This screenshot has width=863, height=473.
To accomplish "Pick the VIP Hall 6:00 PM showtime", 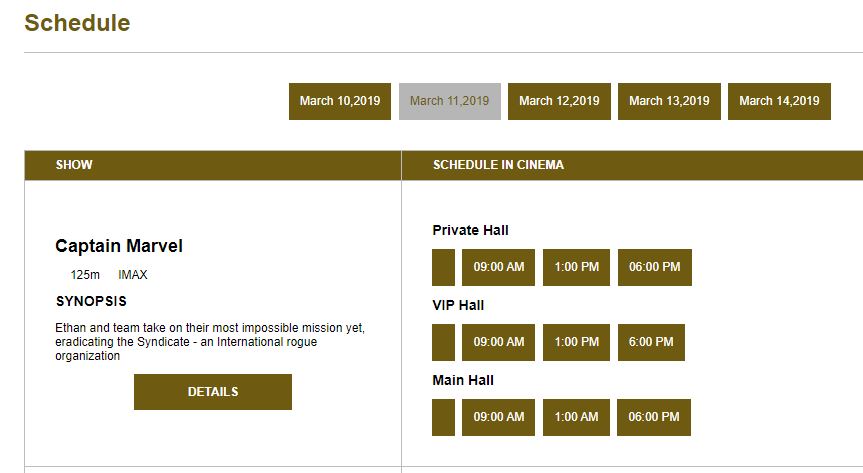I will [651, 342].
